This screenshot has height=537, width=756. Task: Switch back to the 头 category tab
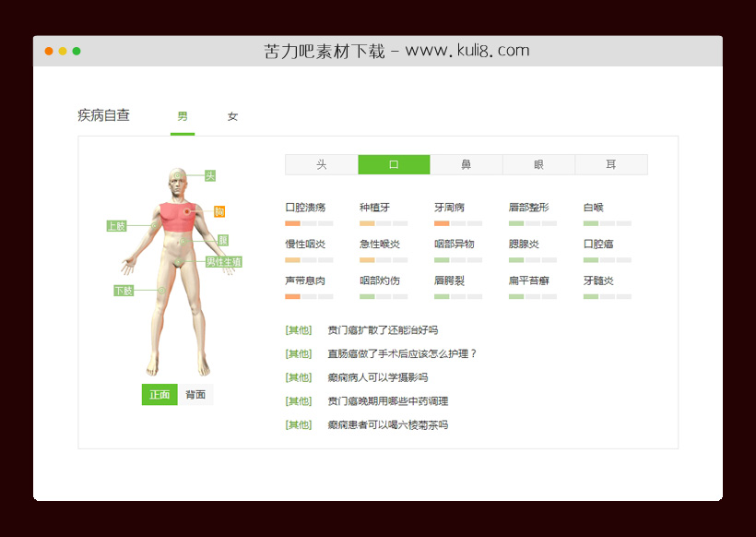(x=322, y=164)
